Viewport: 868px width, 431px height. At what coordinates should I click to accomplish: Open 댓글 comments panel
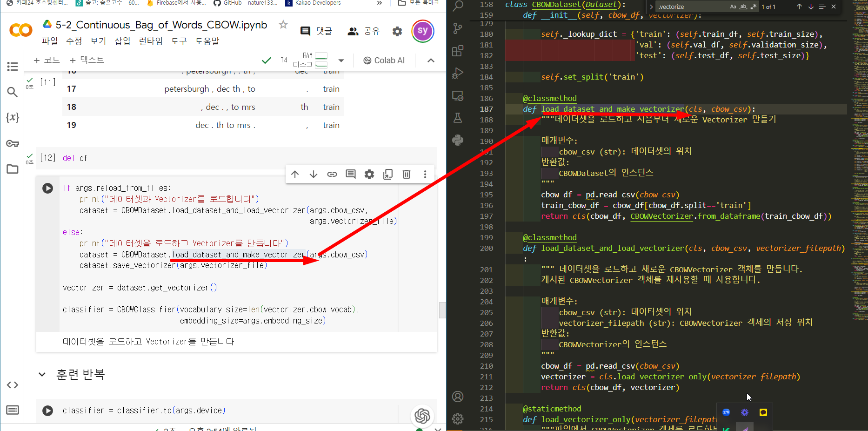pyautogui.click(x=317, y=31)
